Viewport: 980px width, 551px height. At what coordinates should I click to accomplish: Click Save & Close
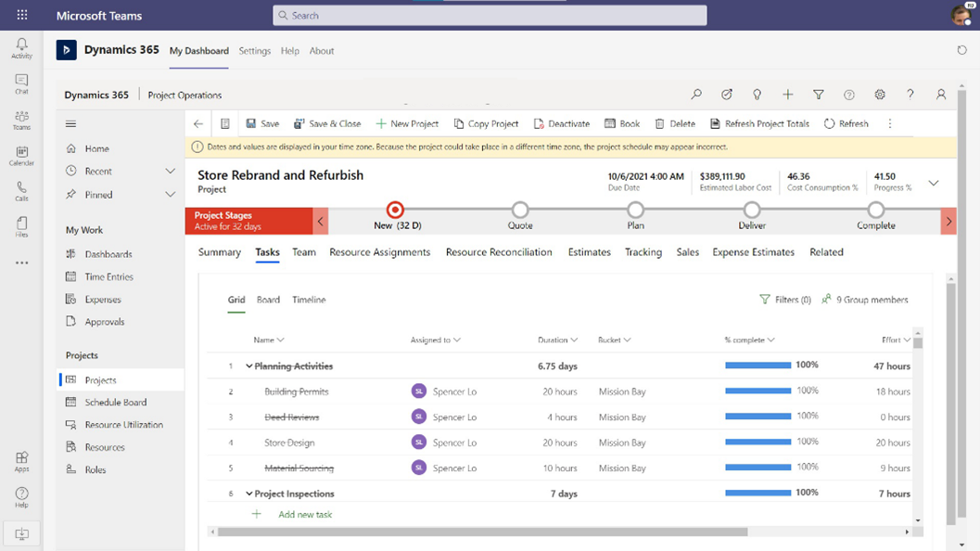tap(327, 123)
